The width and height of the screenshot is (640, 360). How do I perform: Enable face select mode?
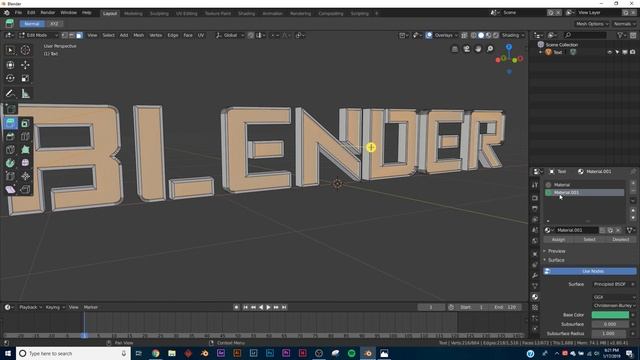point(79,36)
